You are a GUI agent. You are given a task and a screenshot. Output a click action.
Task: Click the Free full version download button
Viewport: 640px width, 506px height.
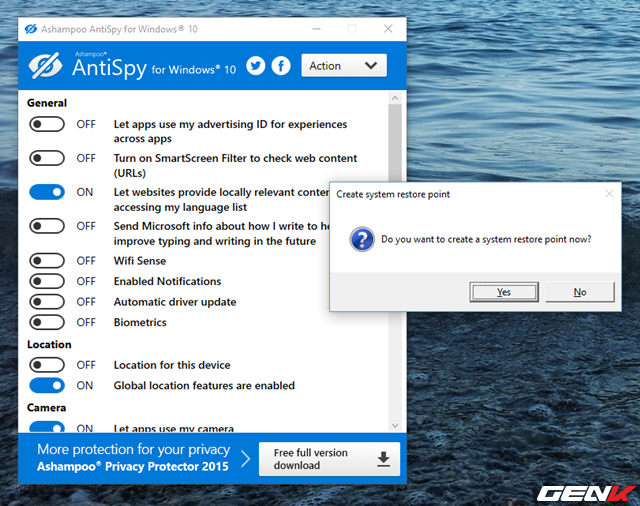point(329,459)
